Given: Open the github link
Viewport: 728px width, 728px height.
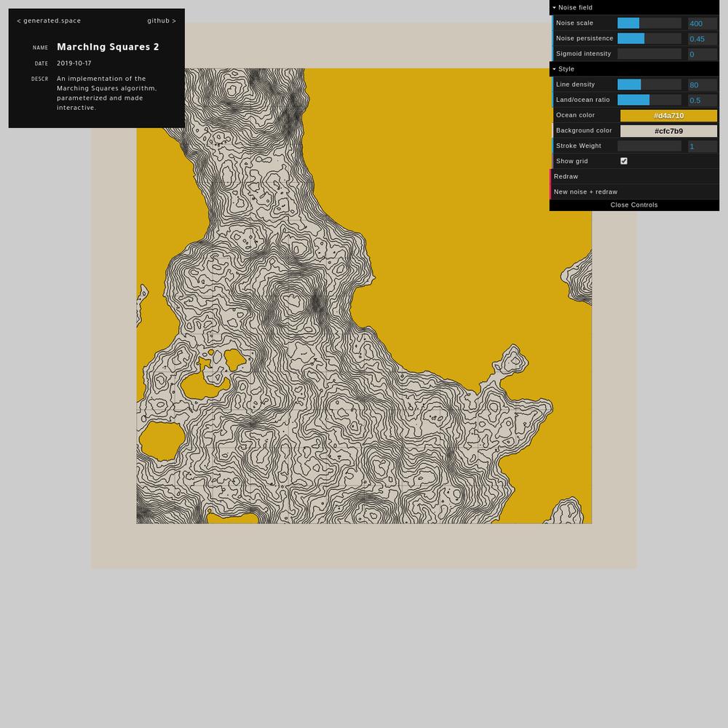Looking at the screenshot, I should pos(162,21).
